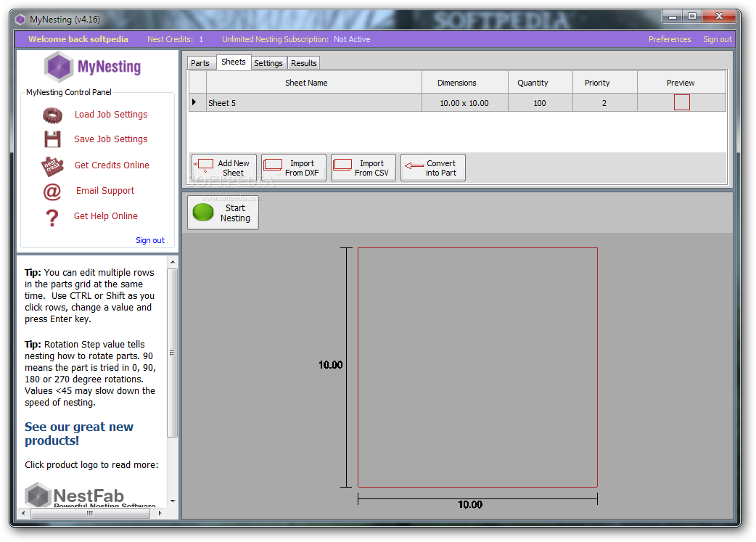The height and width of the screenshot is (542, 756).
Task: Maximize the MyNesting window
Action: pyautogui.click(x=692, y=17)
